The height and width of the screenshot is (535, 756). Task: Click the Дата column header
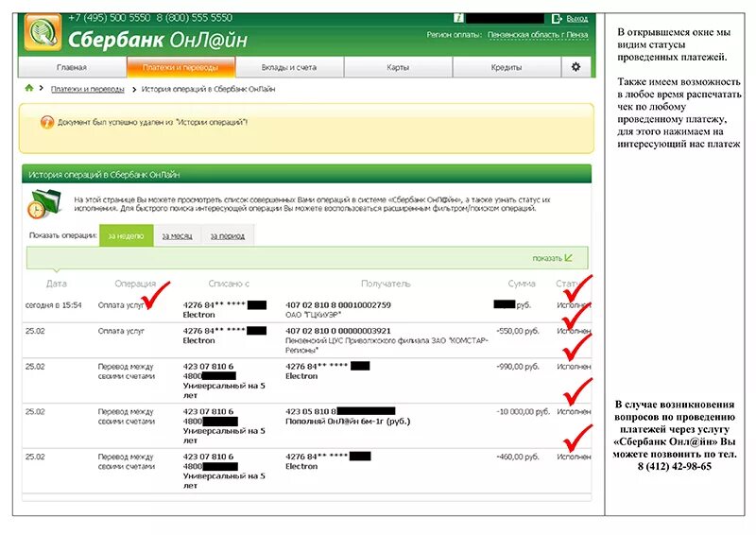(57, 284)
